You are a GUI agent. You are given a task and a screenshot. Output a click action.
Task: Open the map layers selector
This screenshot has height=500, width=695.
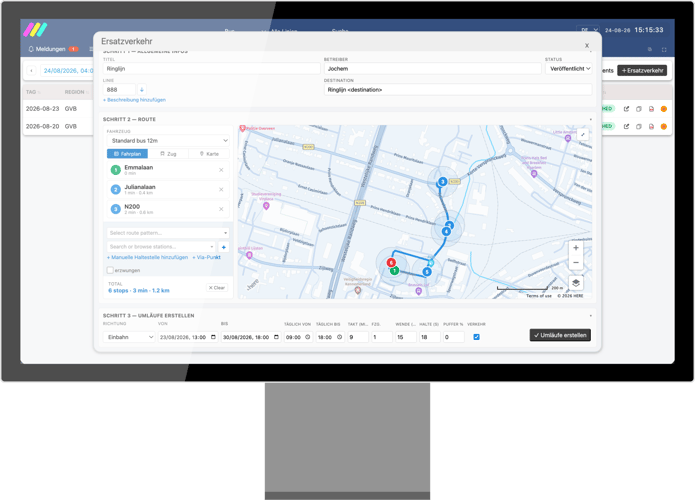[x=576, y=283]
